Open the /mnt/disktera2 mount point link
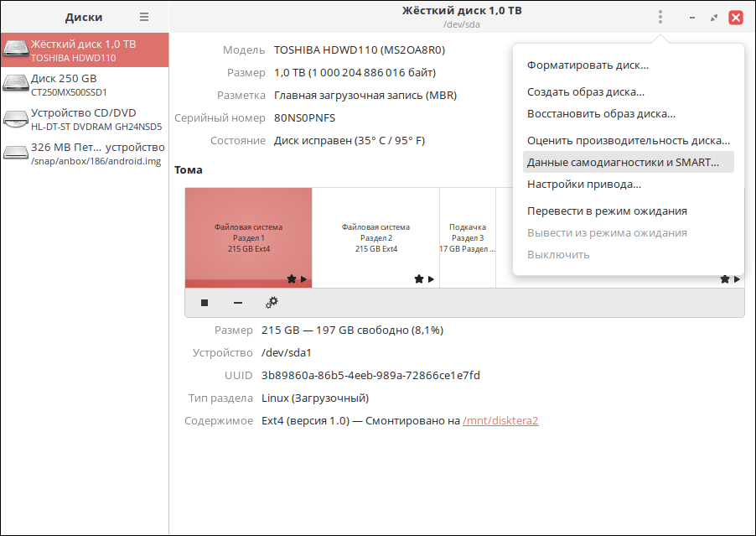The height and width of the screenshot is (536, 756). pyautogui.click(x=500, y=420)
